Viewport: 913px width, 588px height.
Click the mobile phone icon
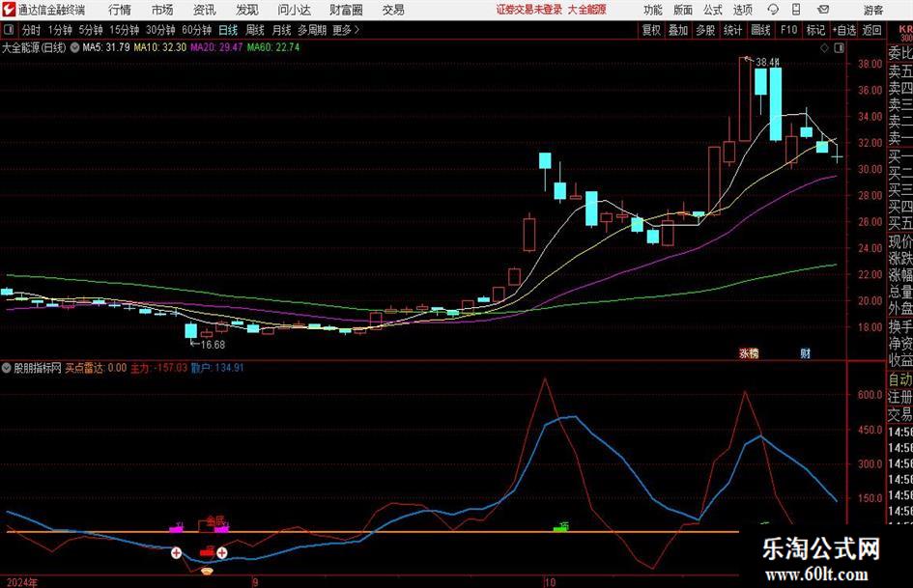coord(796,10)
